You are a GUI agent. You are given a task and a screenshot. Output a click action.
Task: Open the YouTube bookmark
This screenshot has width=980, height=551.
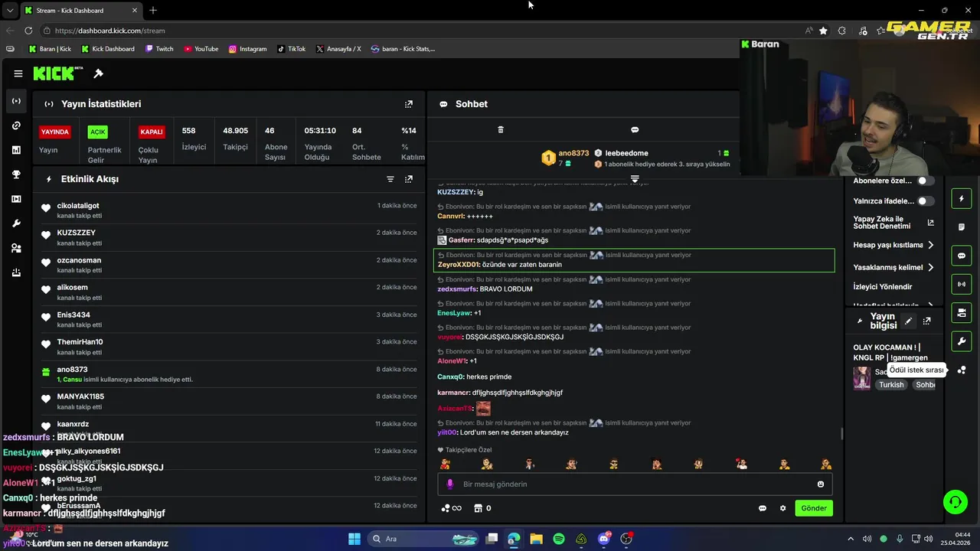pos(201,49)
